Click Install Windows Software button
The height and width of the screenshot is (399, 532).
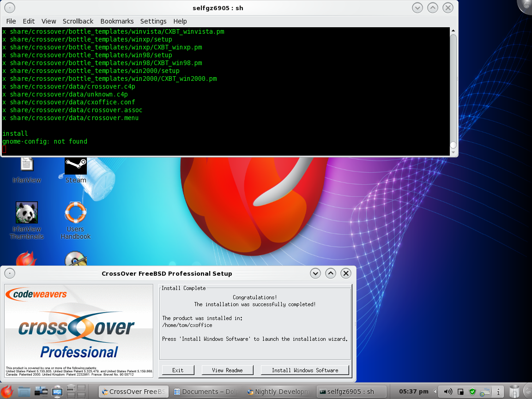click(x=305, y=370)
